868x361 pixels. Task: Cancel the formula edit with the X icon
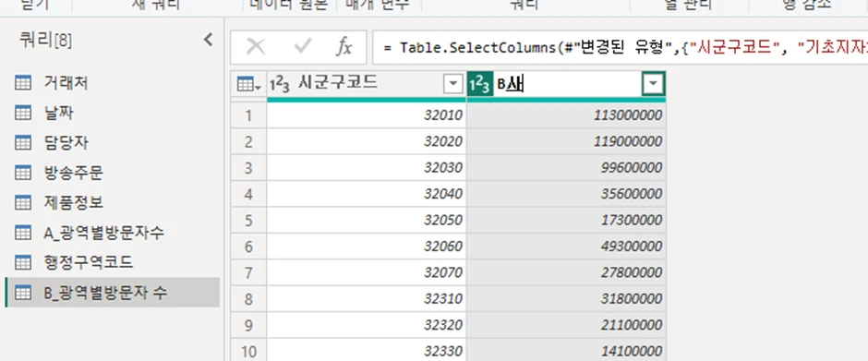[x=255, y=47]
